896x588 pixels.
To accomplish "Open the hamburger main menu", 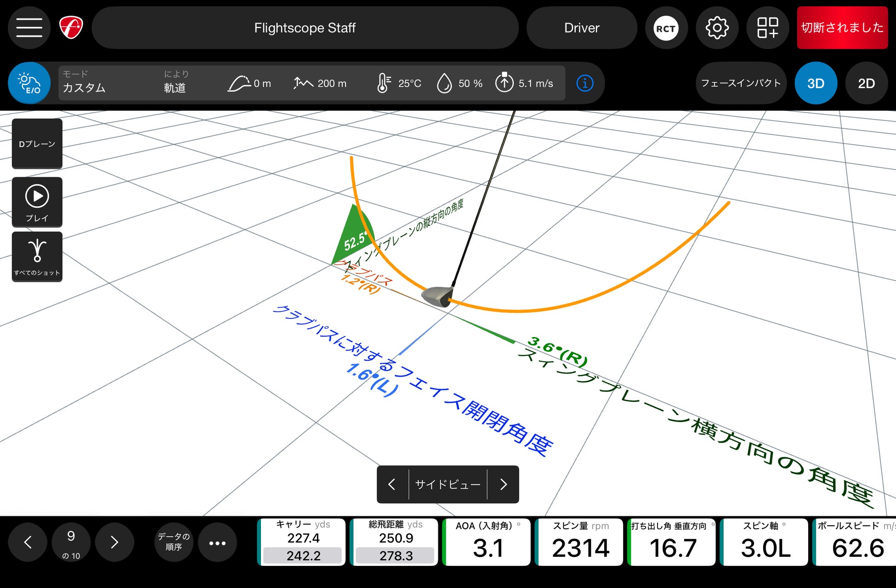I will pos(29,28).
